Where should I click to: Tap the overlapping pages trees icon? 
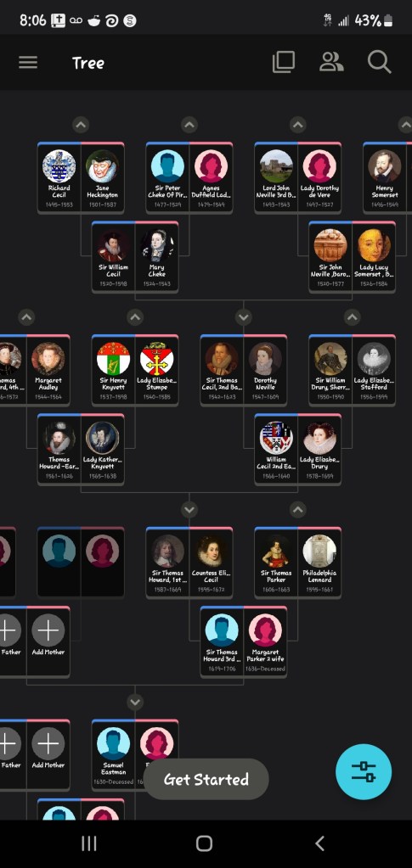coord(284,63)
